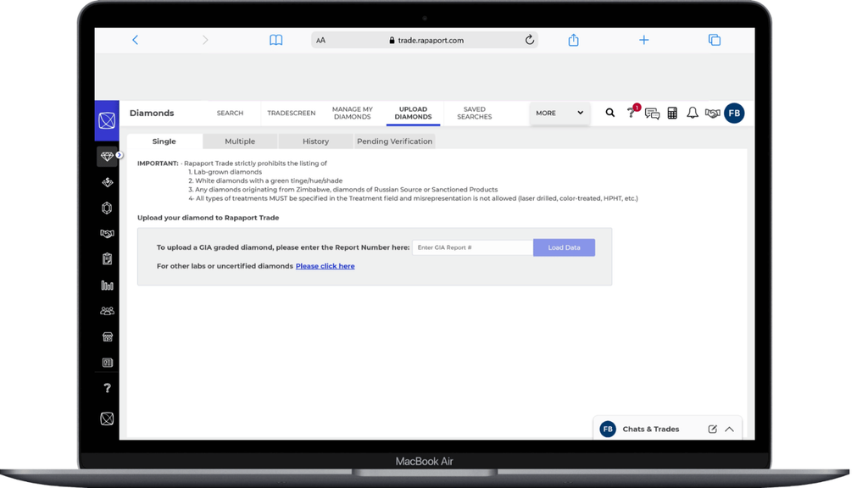Click the Chats & Trades label
868x488 pixels.
650,429
